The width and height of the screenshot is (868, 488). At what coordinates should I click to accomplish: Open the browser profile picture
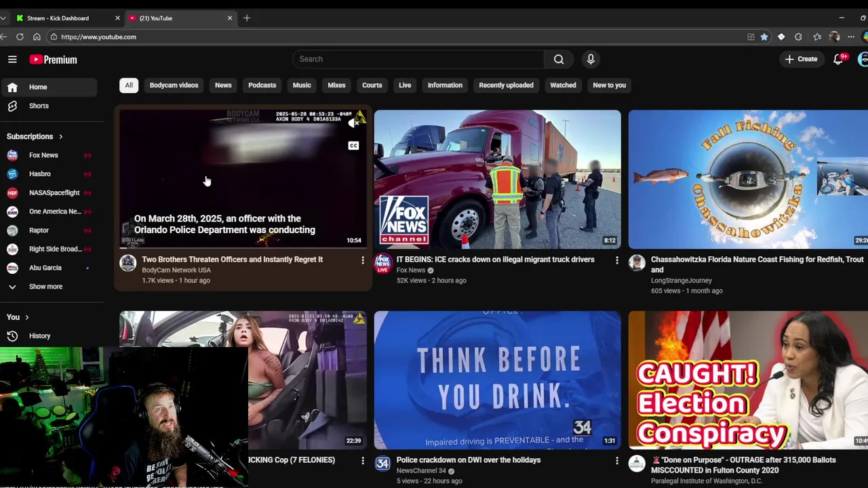(x=834, y=37)
